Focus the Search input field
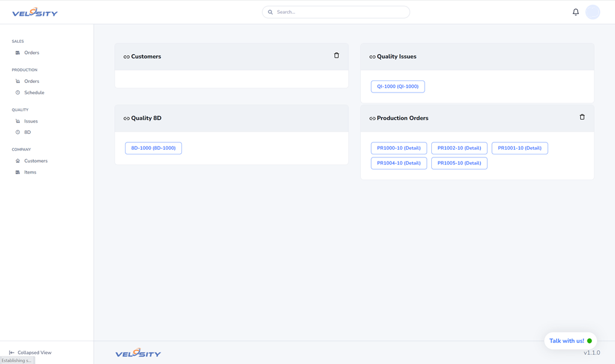615x364 pixels. pos(339,12)
